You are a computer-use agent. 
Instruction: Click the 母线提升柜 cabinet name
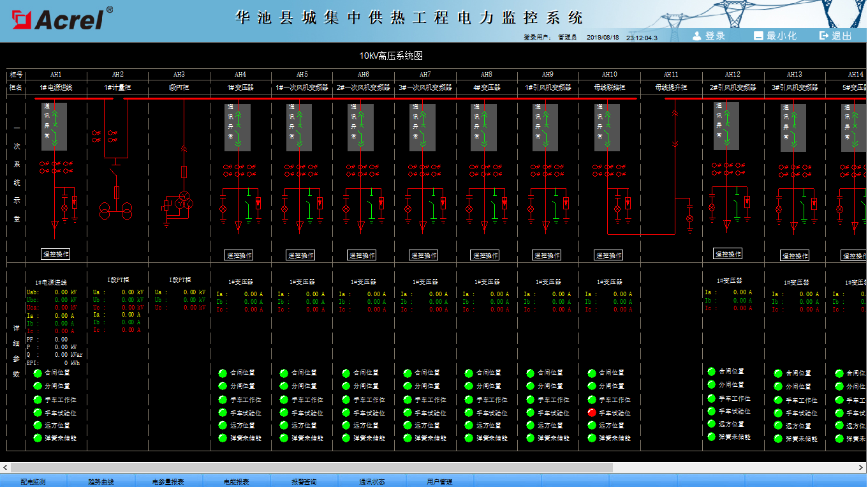671,87
